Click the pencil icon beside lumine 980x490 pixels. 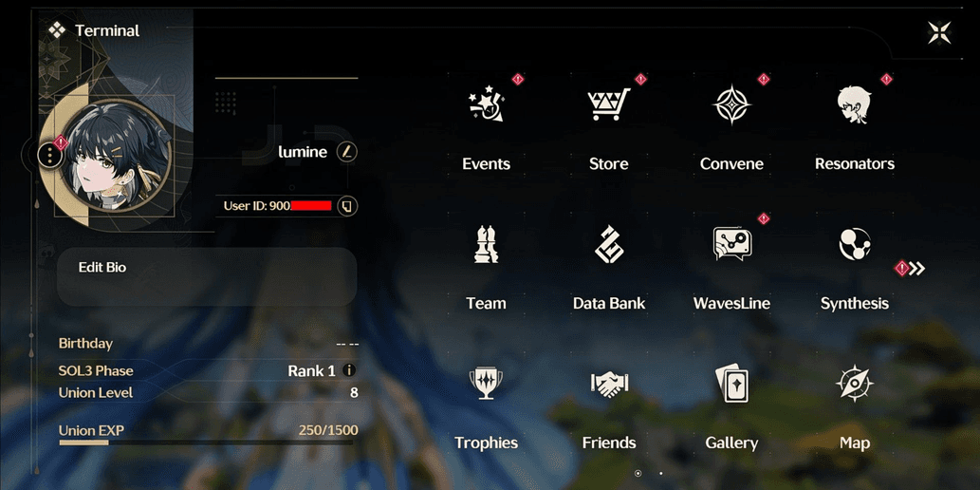click(x=347, y=151)
